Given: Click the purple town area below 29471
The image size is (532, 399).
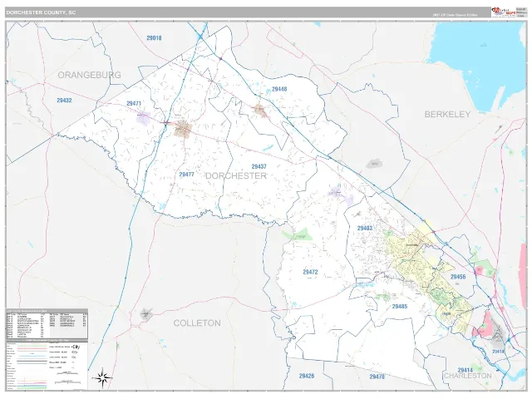Looking at the screenshot, I should click(143, 118).
